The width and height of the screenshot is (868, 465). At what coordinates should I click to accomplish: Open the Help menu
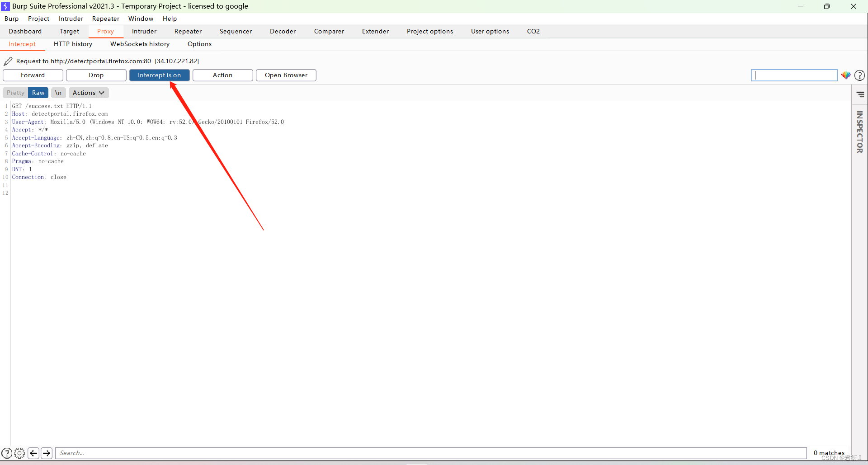(x=170, y=19)
